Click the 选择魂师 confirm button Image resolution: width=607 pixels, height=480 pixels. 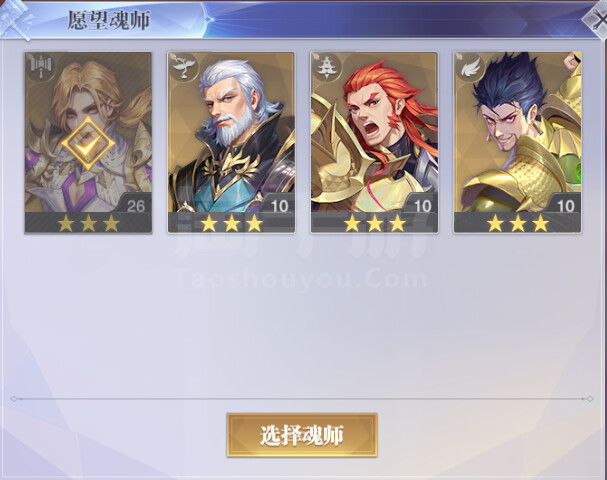(302, 435)
